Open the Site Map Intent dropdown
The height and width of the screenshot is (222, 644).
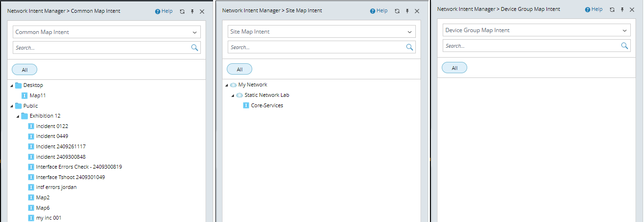pos(410,32)
